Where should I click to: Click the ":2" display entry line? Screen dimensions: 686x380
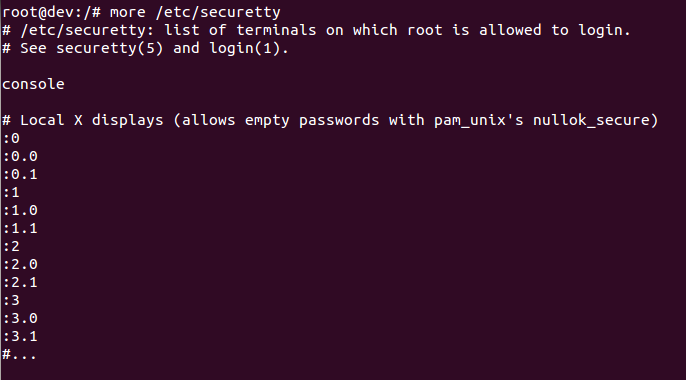click(11, 246)
